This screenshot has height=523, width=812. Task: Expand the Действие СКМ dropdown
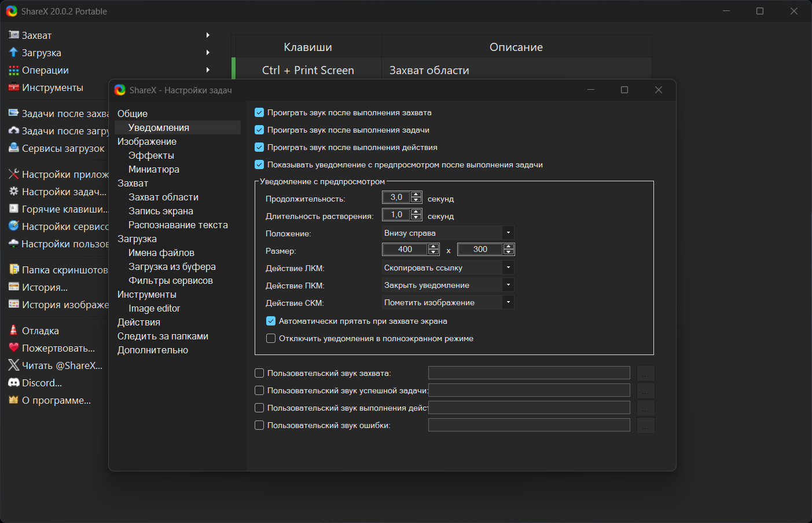click(508, 302)
